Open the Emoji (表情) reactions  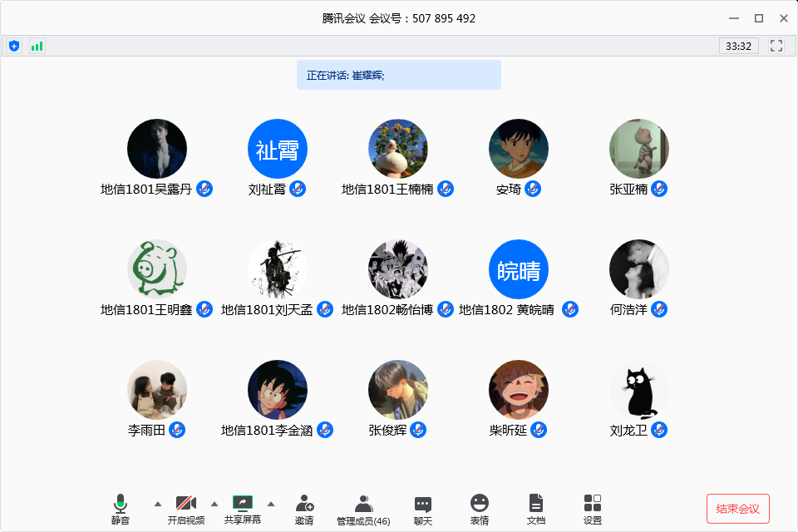[480, 509]
